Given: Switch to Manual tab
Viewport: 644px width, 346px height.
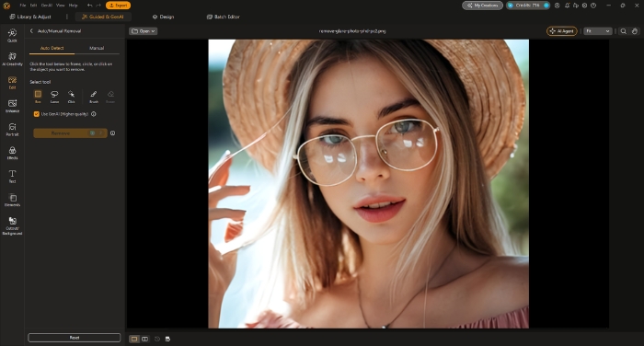Looking at the screenshot, I should (x=97, y=48).
